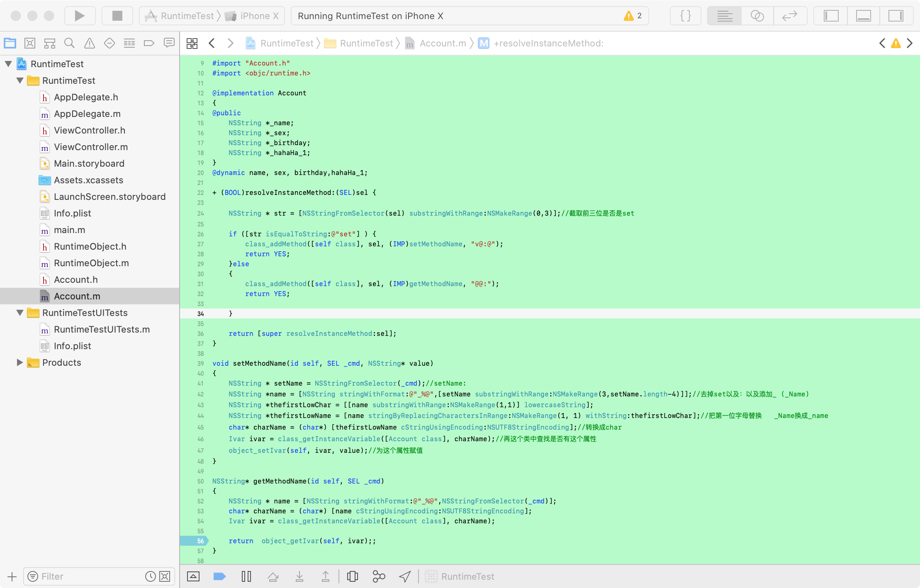The height and width of the screenshot is (588, 920).
Task: Show the Project navigator
Action: click(x=10, y=43)
